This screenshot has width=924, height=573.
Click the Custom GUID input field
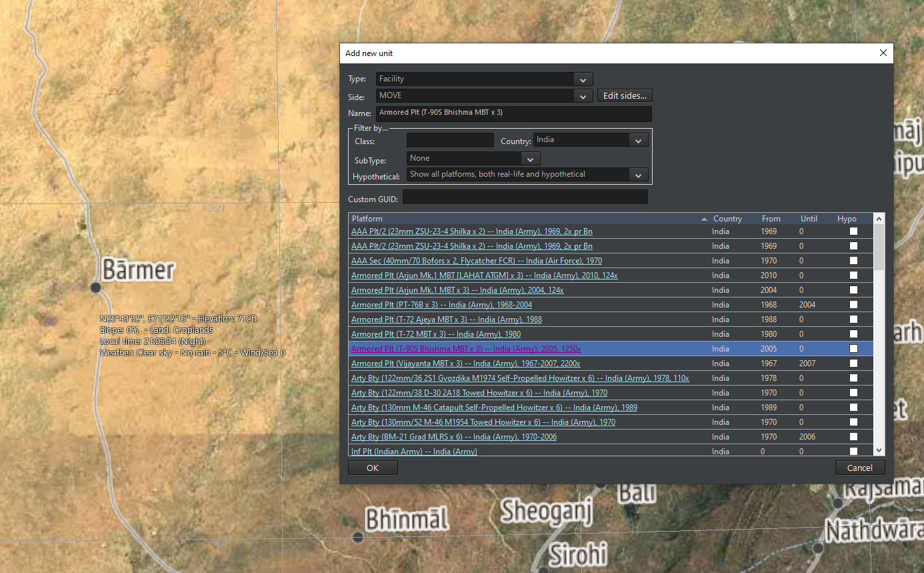[x=525, y=197]
